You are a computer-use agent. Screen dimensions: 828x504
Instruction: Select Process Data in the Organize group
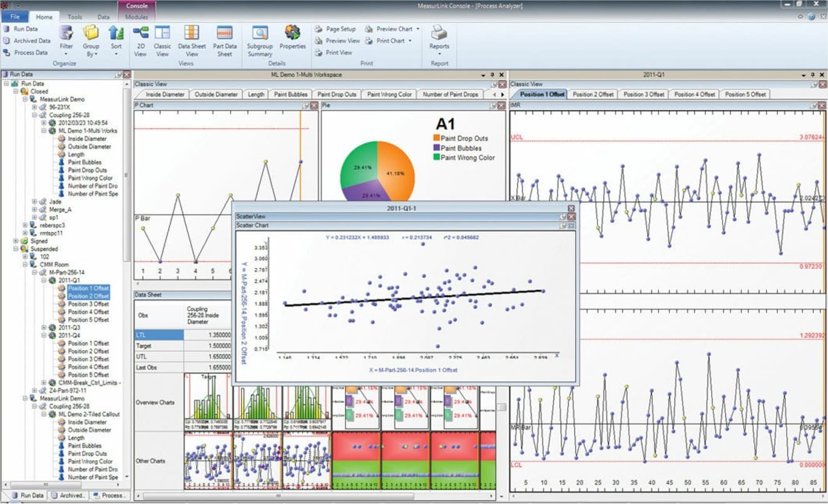point(25,53)
